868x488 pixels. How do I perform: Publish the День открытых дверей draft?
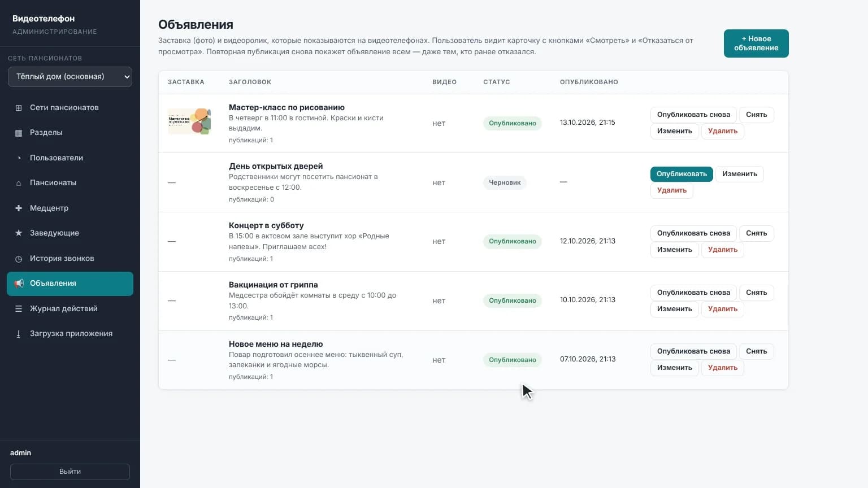[682, 174]
